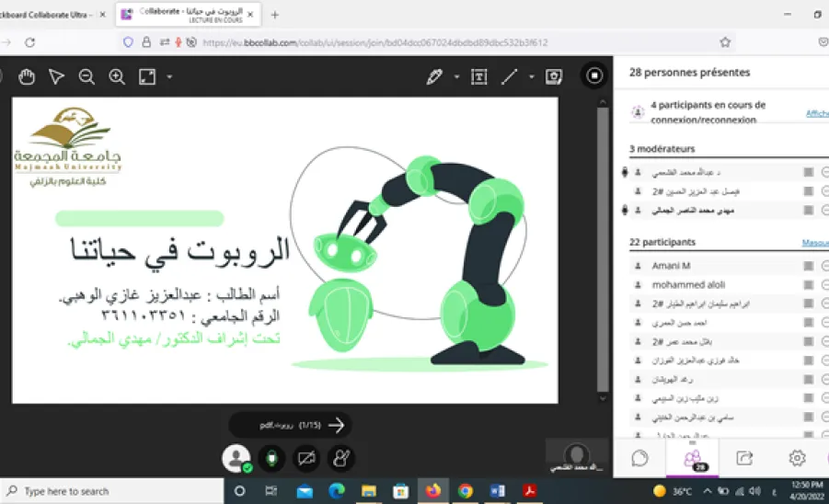This screenshot has width=829, height=504.
Task: Switch to Firefox in the taskbar
Action: [x=433, y=491]
